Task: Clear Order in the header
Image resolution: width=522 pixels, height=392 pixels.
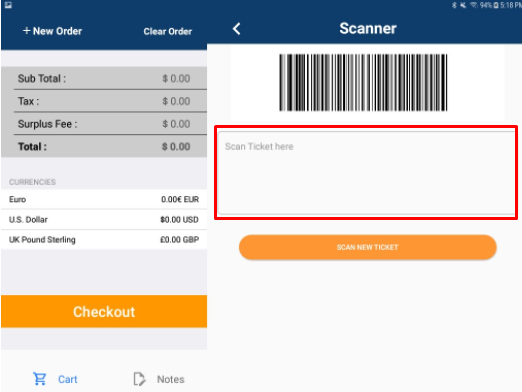Action: point(168,31)
